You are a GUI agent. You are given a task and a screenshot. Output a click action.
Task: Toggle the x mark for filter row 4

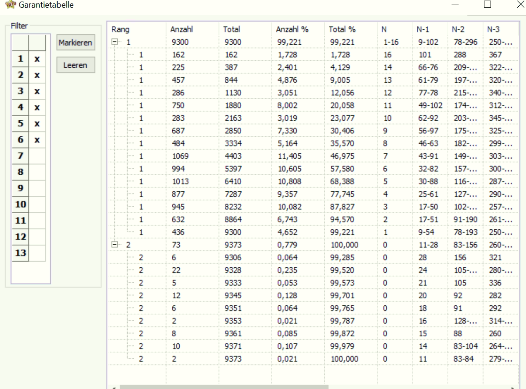click(x=37, y=108)
